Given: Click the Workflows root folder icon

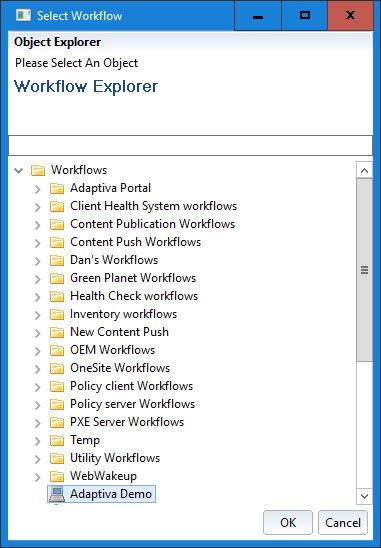Looking at the screenshot, I should click(38, 170).
